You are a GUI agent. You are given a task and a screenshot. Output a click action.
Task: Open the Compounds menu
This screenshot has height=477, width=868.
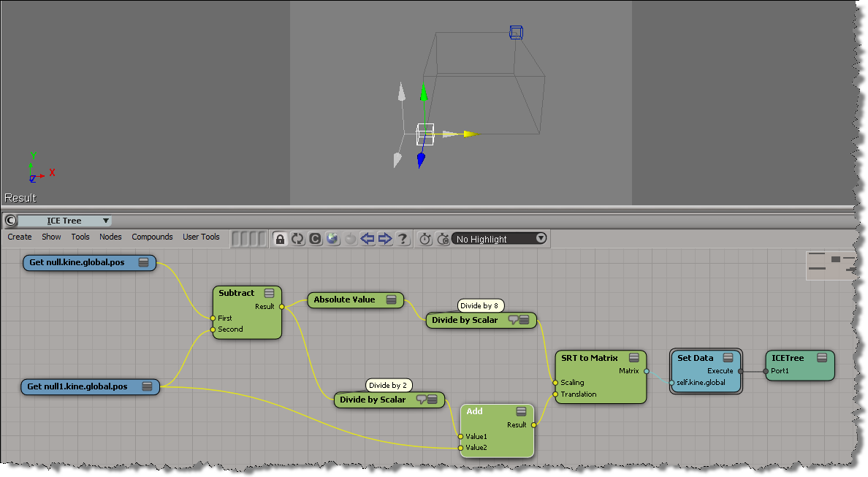[x=152, y=237]
